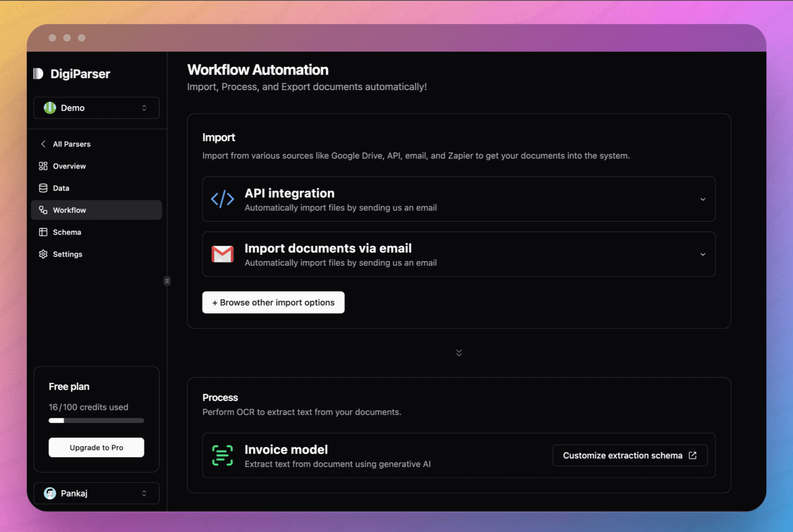Expand the API integration dropdown
The height and width of the screenshot is (532, 793).
click(x=702, y=199)
